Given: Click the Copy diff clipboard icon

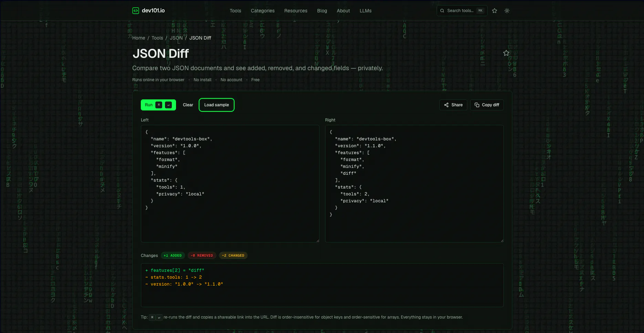Looking at the screenshot, I should (477, 105).
